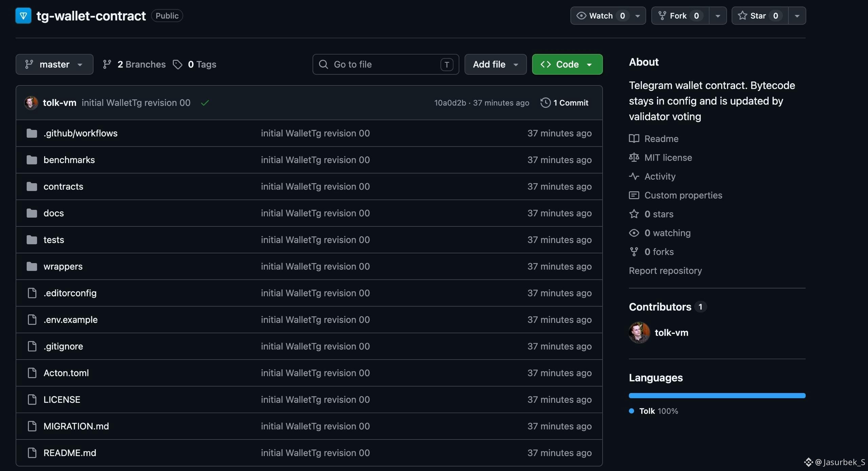Image resolution: width=868 pixels, height=471 pixels.
Task: Click the tolk-vm avatar in commit bar
Action: pyautogui.click(x=31, y=103)
